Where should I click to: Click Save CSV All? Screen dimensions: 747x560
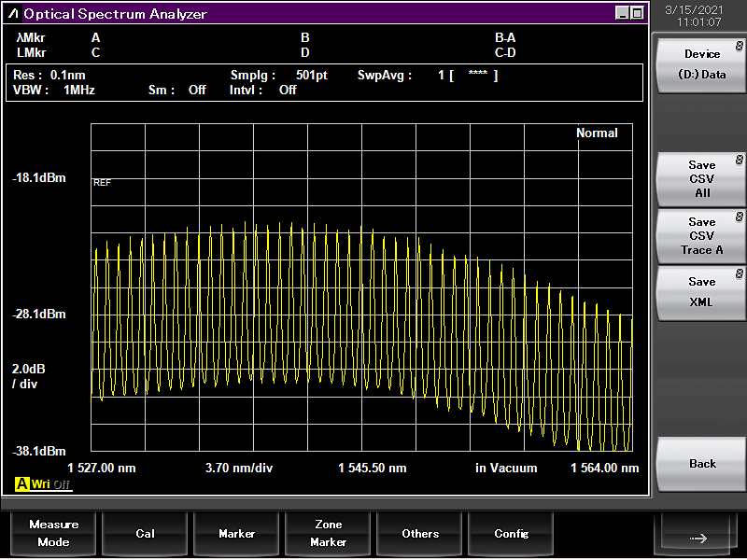(x=701, y=179)
